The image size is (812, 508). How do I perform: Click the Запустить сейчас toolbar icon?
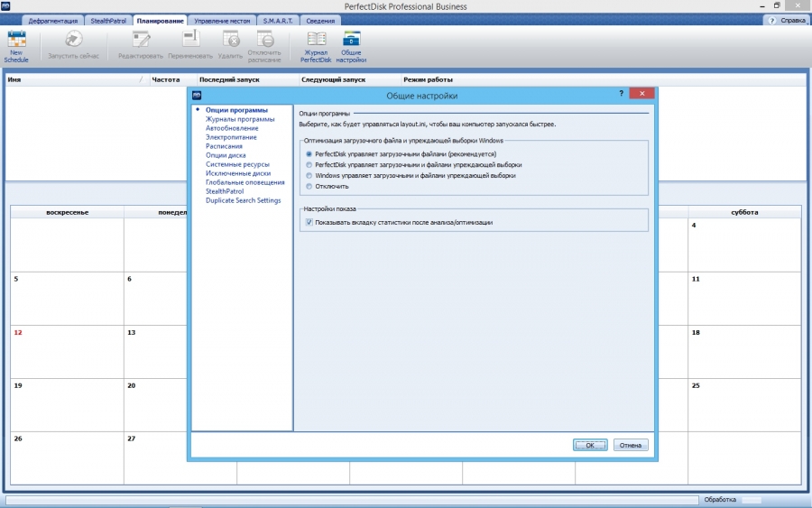coord(74,40)
